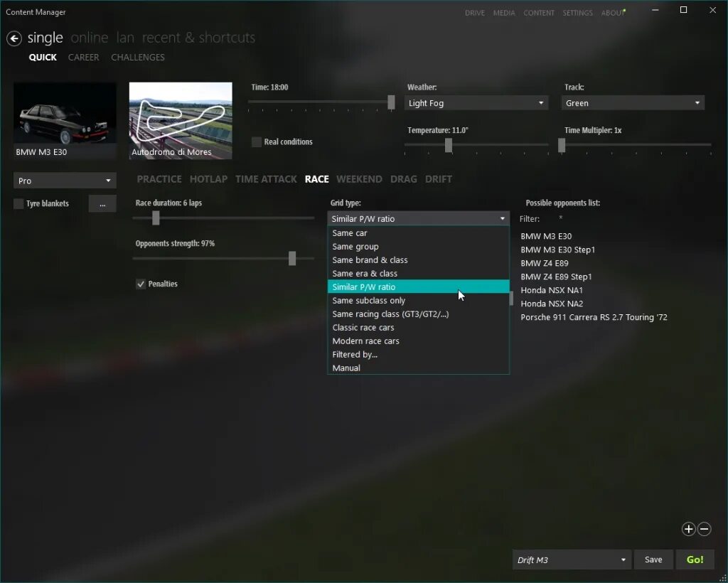The height and width of the screenshot is (583, 728).
Task: Choose Same brand & class option
Action: pyautogui.click(x=418, y=260)
